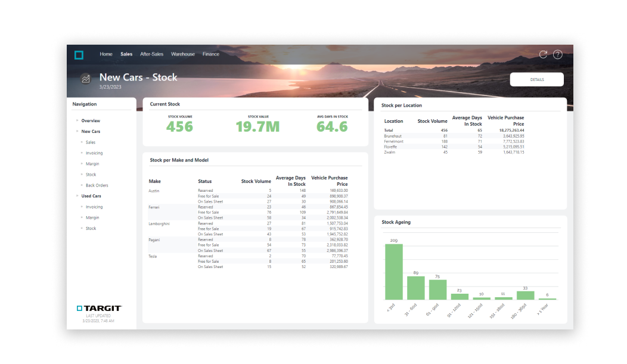This screenshot has width=627, height=364.
Task: Open Sales under New Cars navigation
Action: (x=91, y=142)
